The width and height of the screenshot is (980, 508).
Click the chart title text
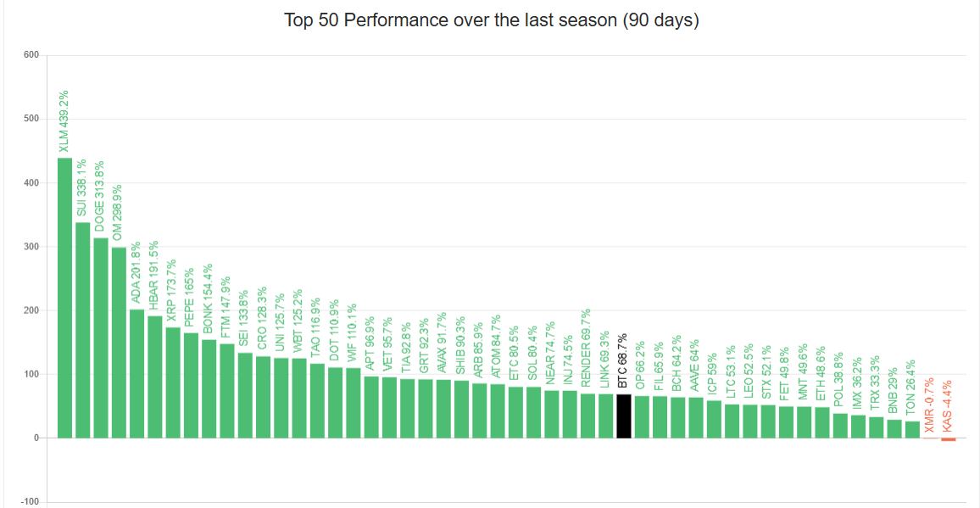[x=491, y=21]
